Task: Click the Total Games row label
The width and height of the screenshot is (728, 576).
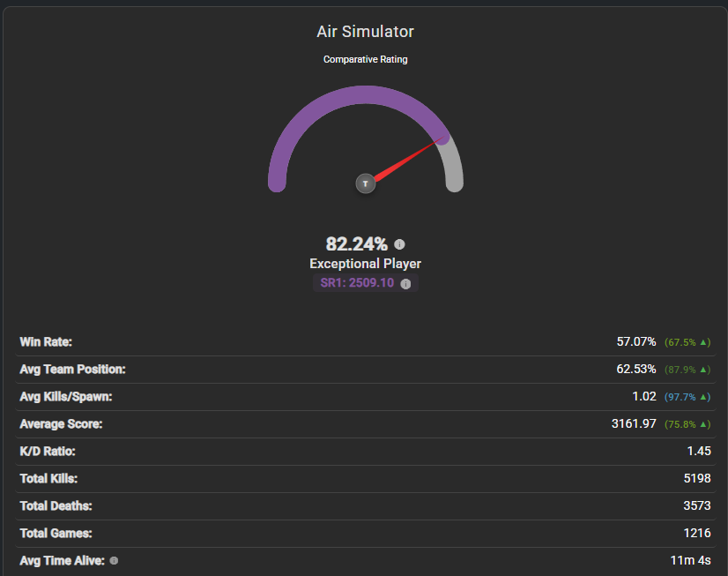Action: [56, 534]
